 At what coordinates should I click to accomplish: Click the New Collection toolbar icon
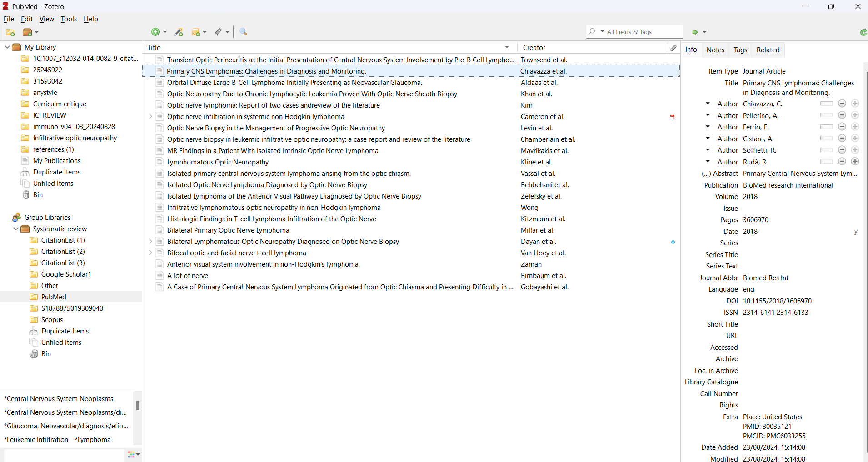[x=10, y=32]
